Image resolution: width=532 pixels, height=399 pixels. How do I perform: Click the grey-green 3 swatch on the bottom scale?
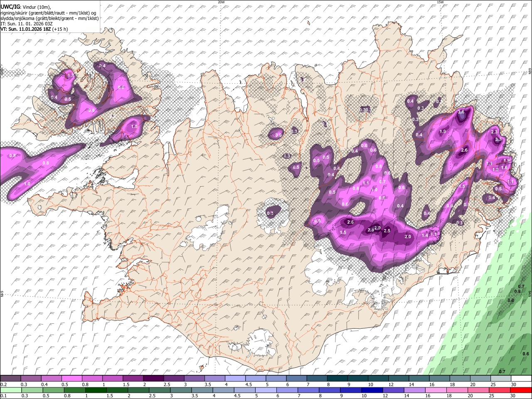point(181,390)
